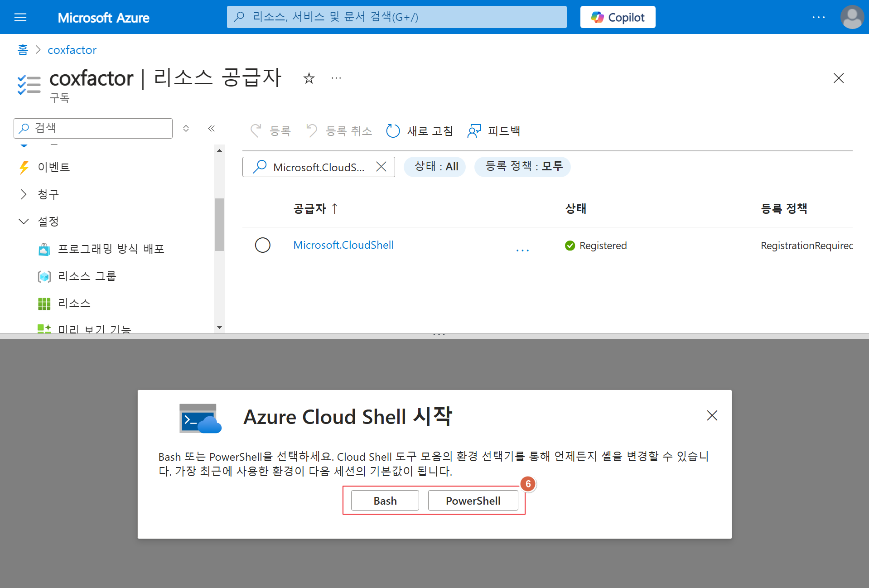Click the 등록 toolbar button
The width and height of the screenshot is (869, 588).
point(270,131)
